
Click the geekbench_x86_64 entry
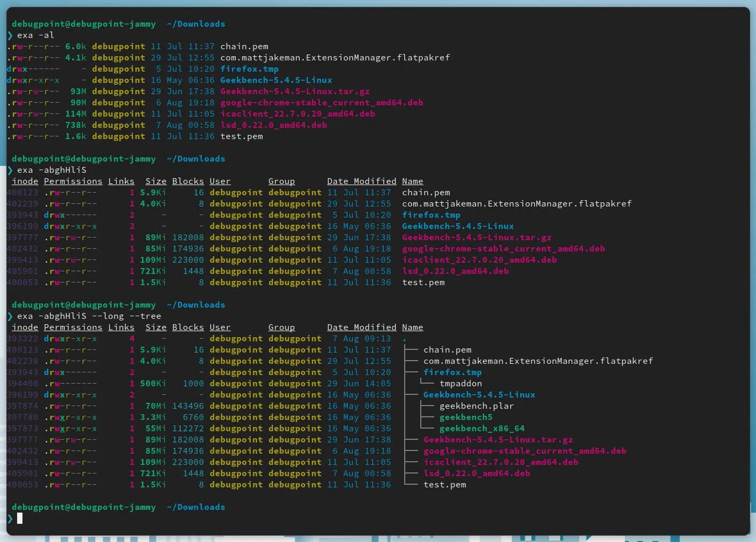click(x=482, y=428)
